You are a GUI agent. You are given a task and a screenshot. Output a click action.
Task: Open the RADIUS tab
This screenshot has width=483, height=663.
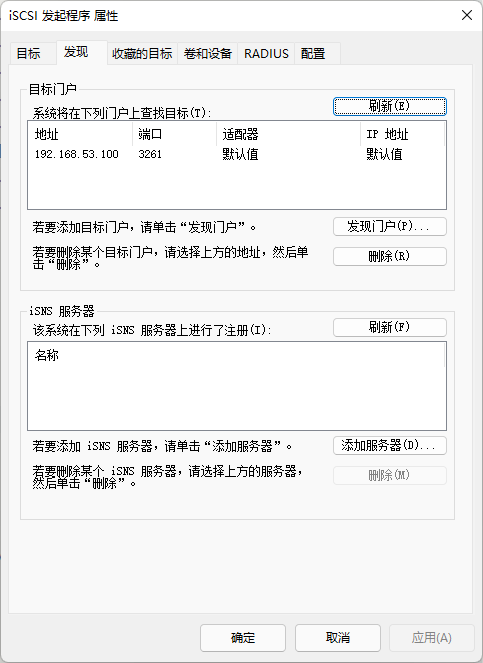266,54
